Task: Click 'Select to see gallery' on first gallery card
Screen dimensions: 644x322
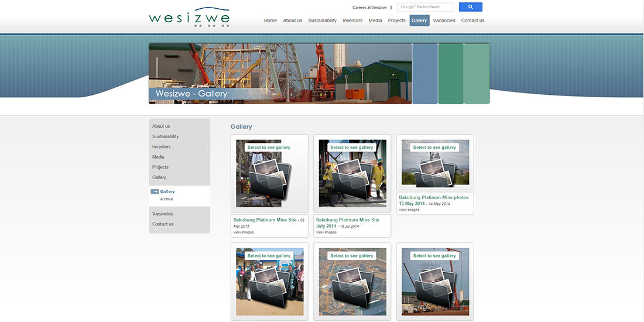Action: [269, 148]
